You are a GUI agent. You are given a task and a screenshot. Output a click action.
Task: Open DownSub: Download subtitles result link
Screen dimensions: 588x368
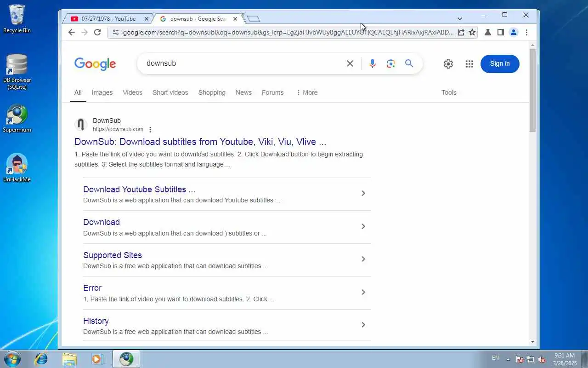[x=200, y=142]
